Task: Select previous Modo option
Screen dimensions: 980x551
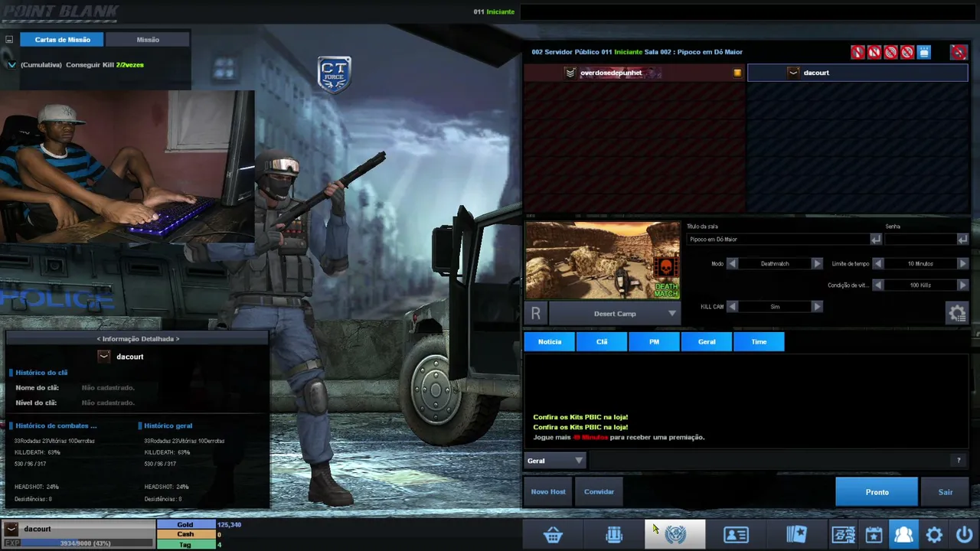Action: [x=732, y=263]
